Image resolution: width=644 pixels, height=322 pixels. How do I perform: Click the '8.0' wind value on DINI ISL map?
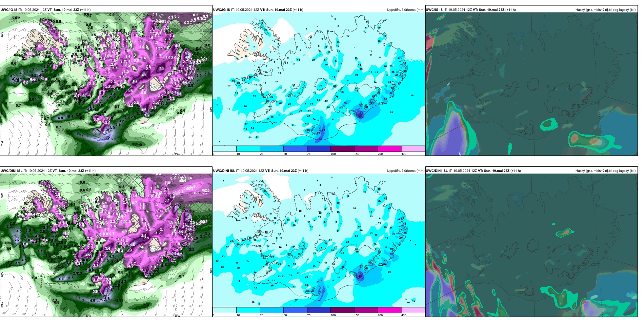[17, 239]
